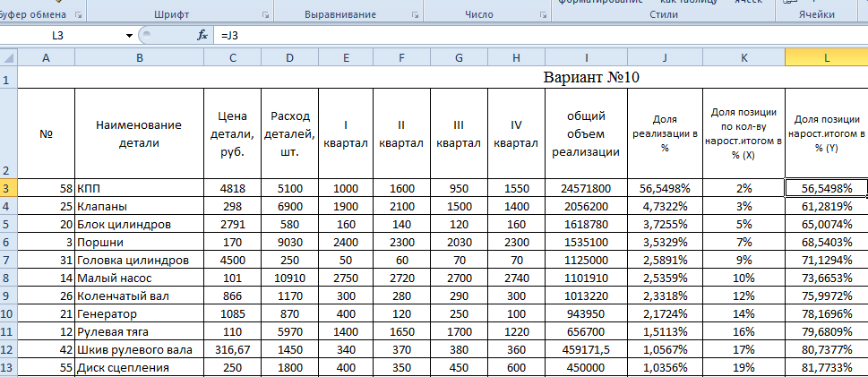Select column H header
868x377 pixels.
click(517, 57)
